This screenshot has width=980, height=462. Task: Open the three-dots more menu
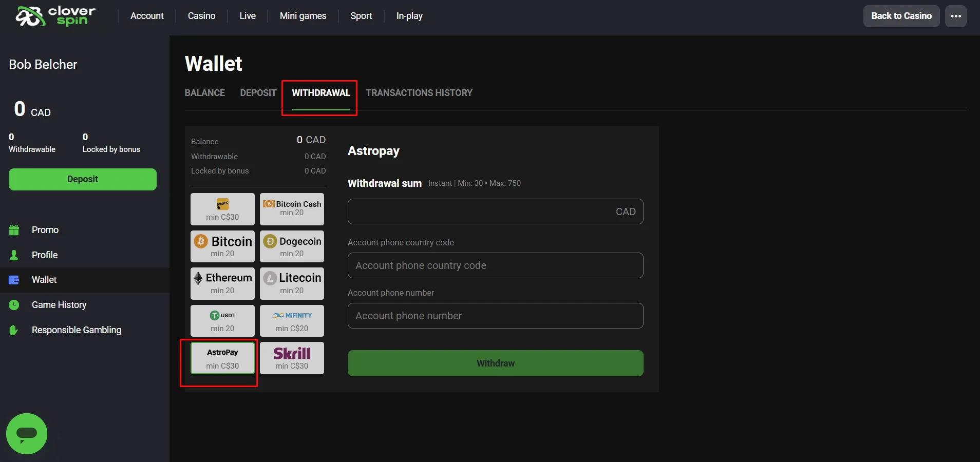(956, 16)
